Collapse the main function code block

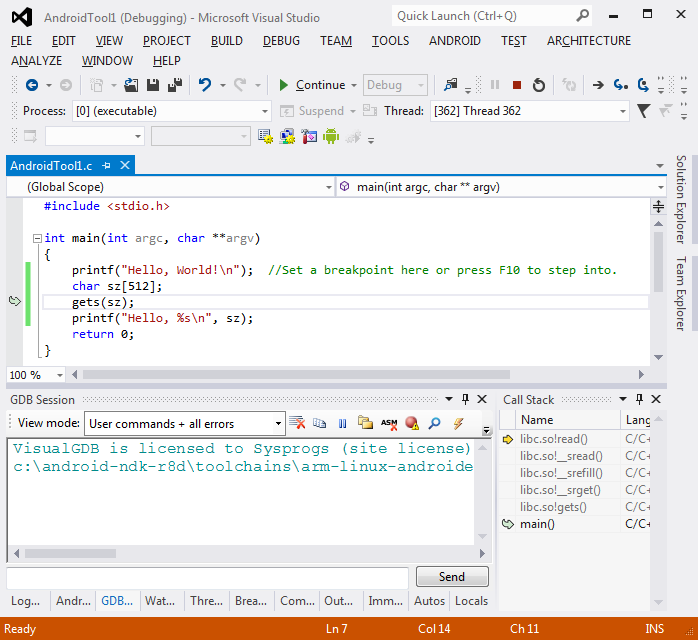pyautogui.click(x=37, y=239)
